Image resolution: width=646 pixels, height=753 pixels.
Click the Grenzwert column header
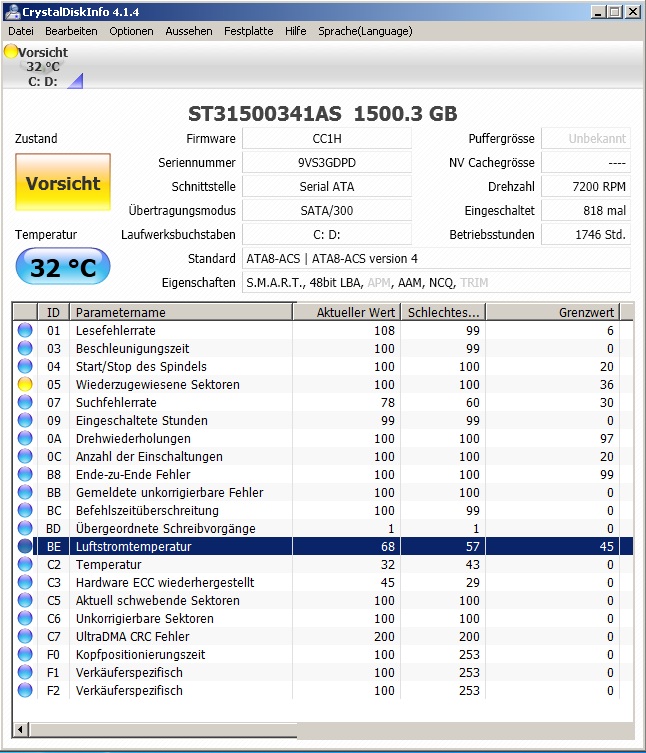[553, 312]
